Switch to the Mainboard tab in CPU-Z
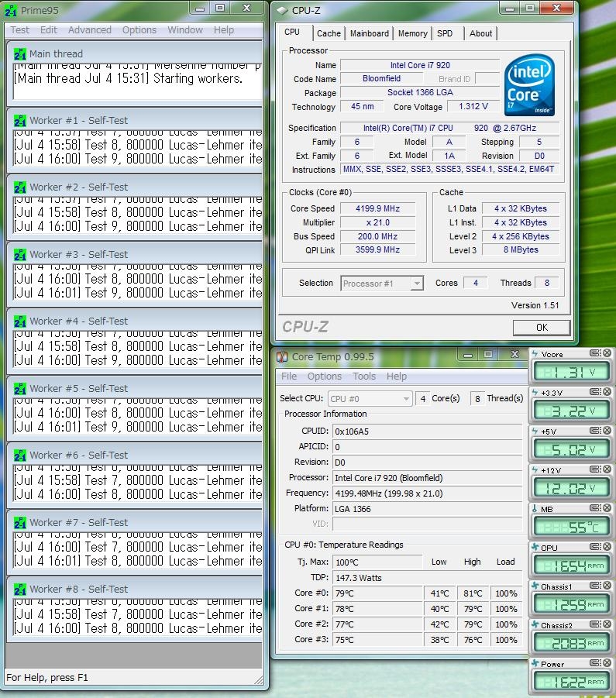 369,33
